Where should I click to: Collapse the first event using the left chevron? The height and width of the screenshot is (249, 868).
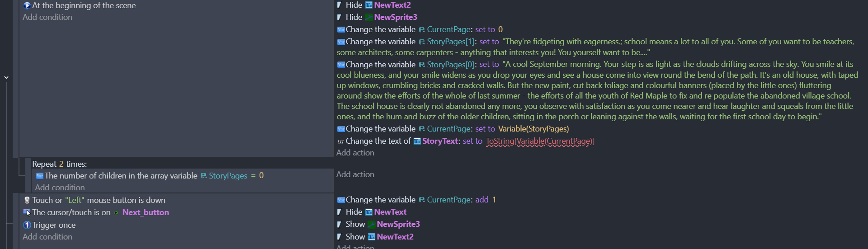pyautogui.click(x=6, y=77)
